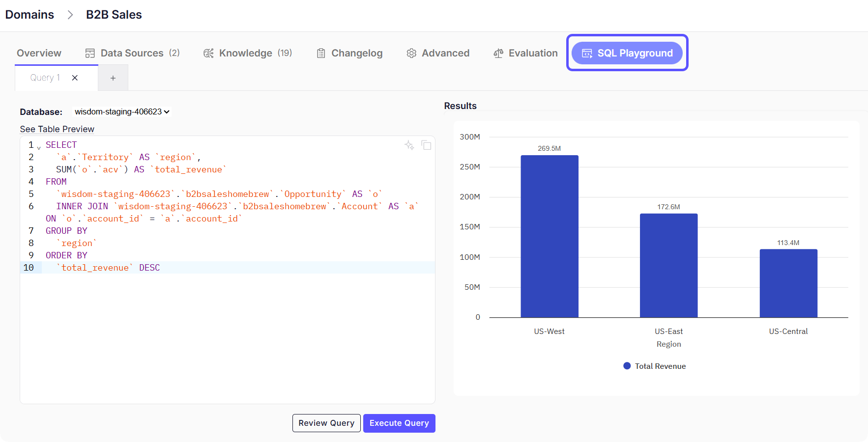Click the US-East bar in chart
Screen dimensions: 868x442
[x=669, y=265]
